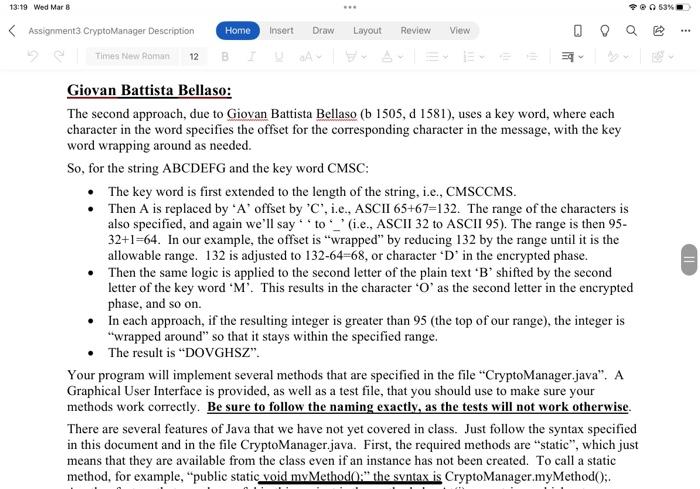Switch to the Home tab
This screenshot has height=489, width=700.
pyautogui.click(x=238, y=30)
